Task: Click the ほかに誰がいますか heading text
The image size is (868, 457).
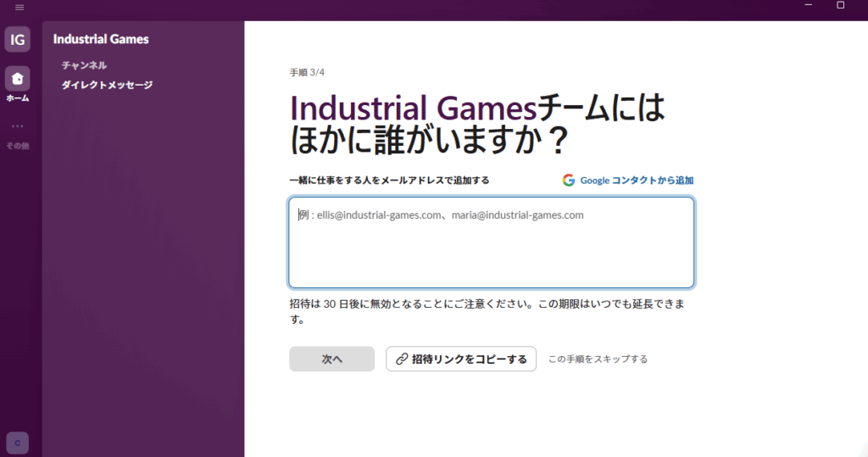Action: click(428, 140)
